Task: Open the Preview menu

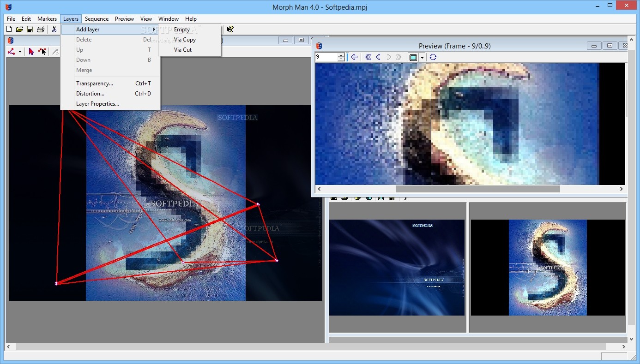Action: [124, 19]
